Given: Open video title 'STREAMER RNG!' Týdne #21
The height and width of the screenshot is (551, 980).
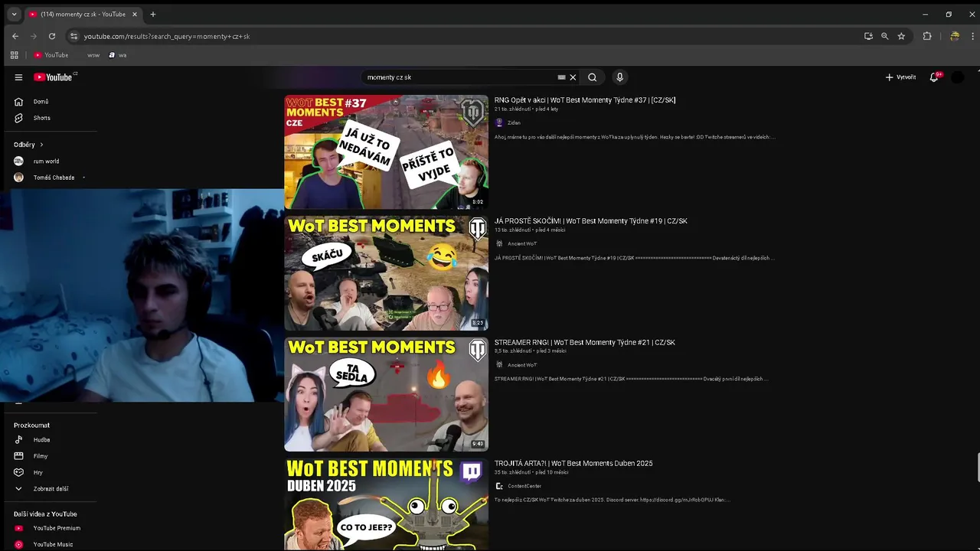Looking at the screenshot, I should tap(584, 342).
